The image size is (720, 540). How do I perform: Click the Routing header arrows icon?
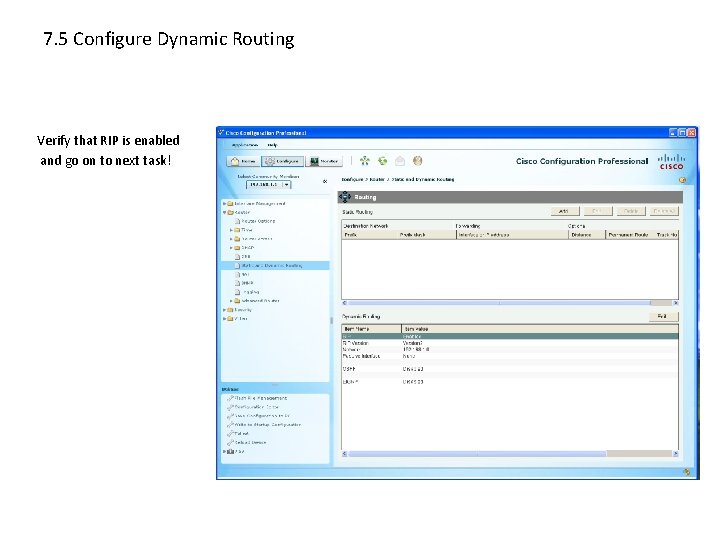[345, 197]
